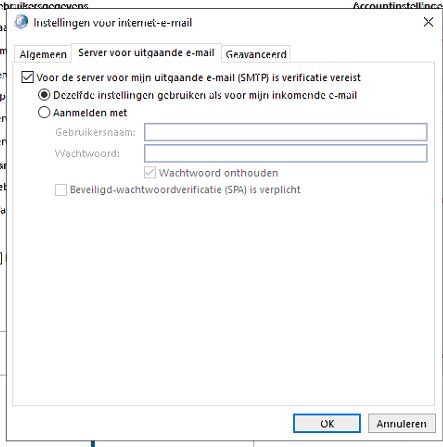443x447 pixels.
Task: Click the Annuleren button
Action: pyautogui.click(x=402, y=423)
